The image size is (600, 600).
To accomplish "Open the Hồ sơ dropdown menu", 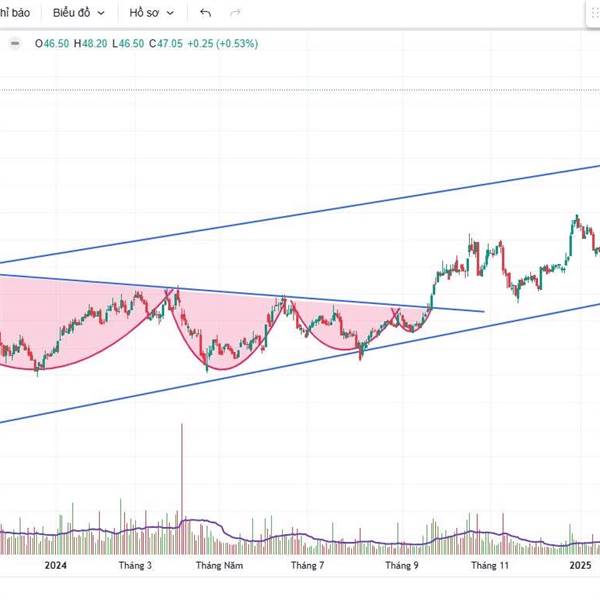I will 152,13.
